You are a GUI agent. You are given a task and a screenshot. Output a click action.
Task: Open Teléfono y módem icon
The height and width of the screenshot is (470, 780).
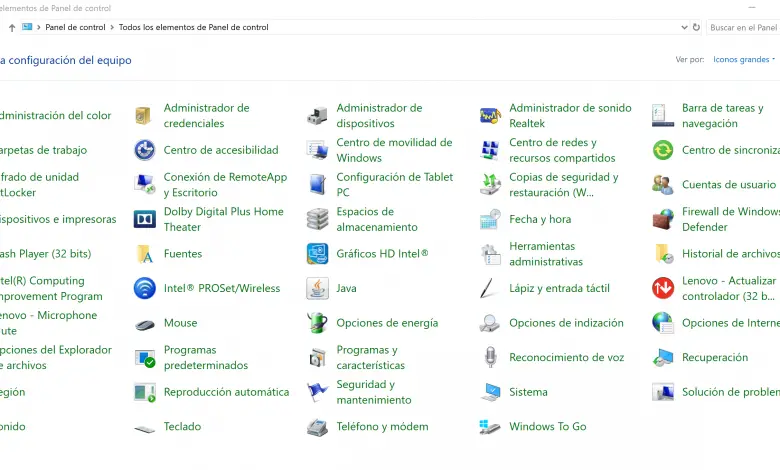pos(317,427)
